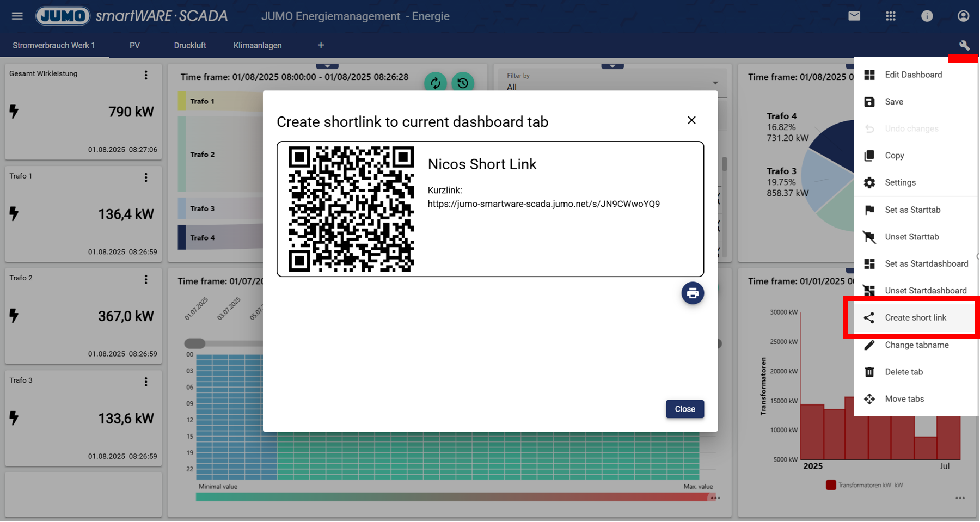The height and width of the screenshot is (522, 980).
Task: Add a new dashboard tab
Action: point(321,45)
